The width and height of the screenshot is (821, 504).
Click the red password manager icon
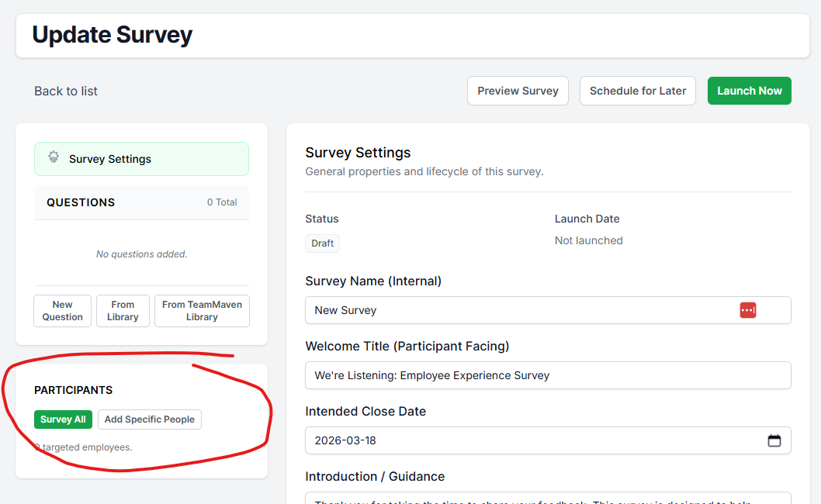point(747,310)
